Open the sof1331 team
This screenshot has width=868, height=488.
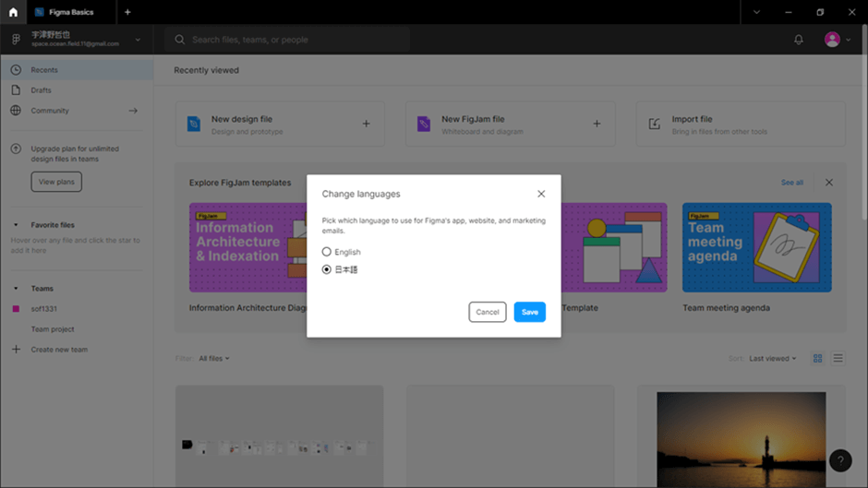coord(43,309)
